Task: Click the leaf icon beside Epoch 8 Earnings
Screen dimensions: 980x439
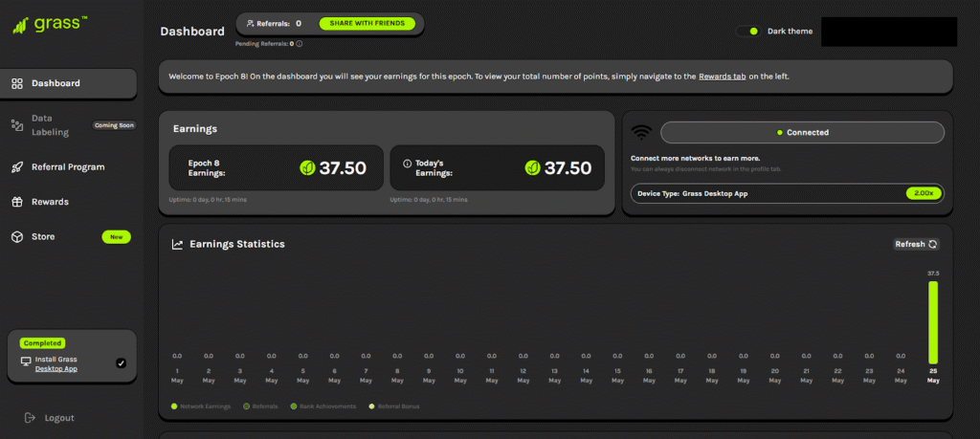Action: click(307, 168)
